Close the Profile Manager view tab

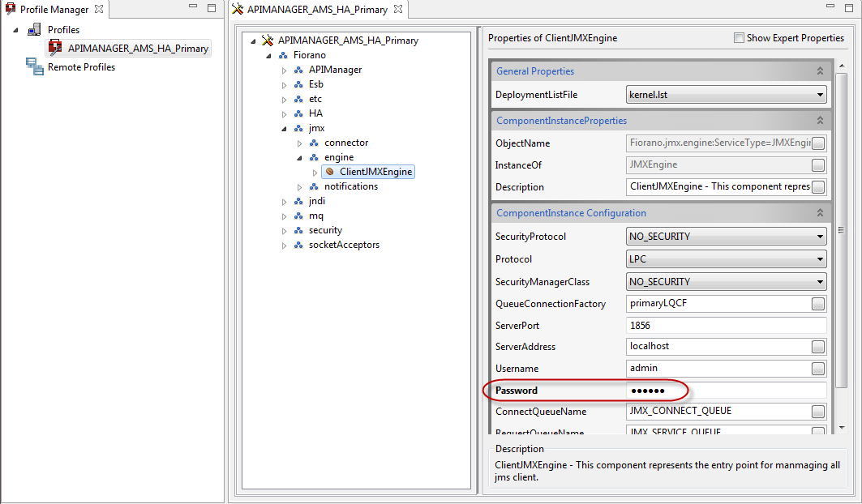tap(99, 9)
